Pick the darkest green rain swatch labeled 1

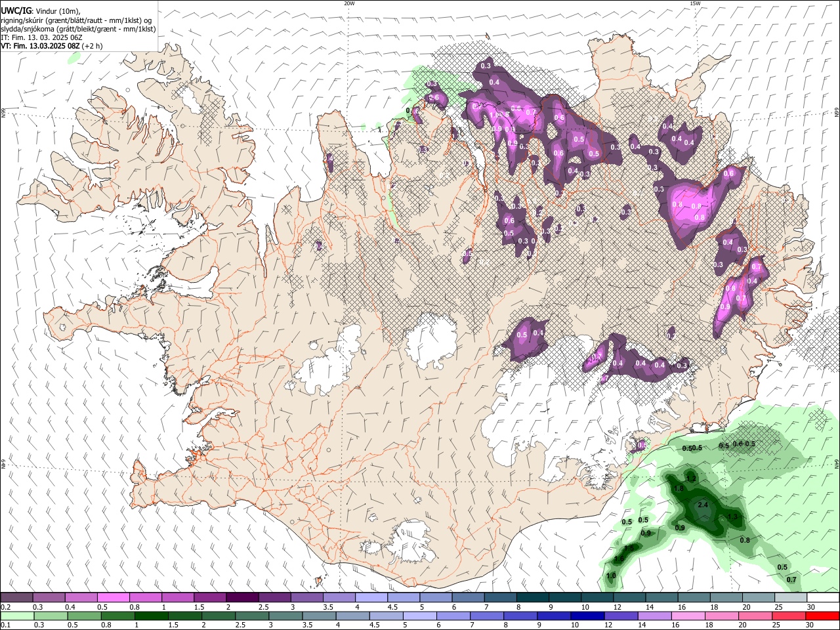tap(151, 616)
